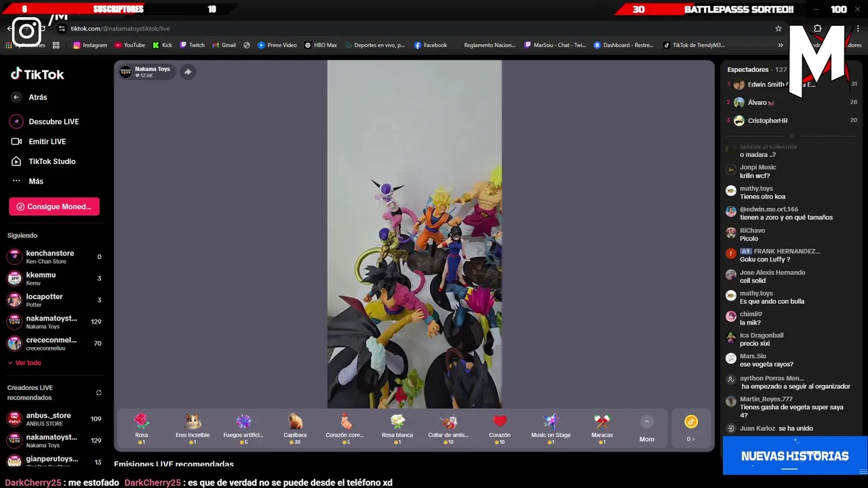Image resolution: width=868 pixels, height=488 pixels.
Task: Send the Collar de amistad gift
Action: click(x=448, y=429)
